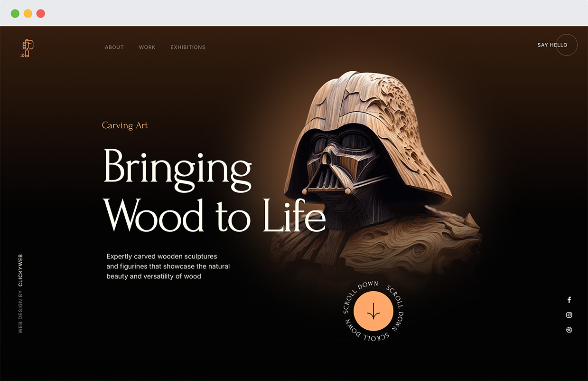Click the paragraph about expertly carved sculptures
This screenshot has width=588, height=381.
pos(168,266)
